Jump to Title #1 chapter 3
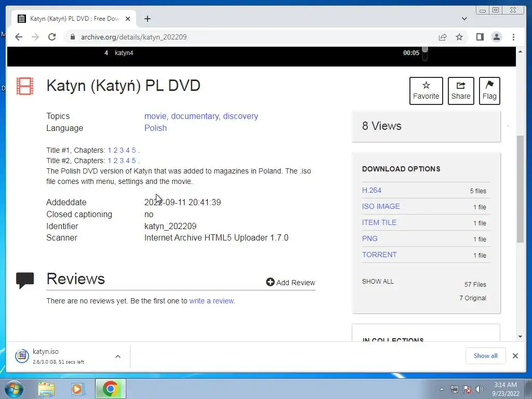The height and width of the screenshot is (399, 532). [122, 150]
